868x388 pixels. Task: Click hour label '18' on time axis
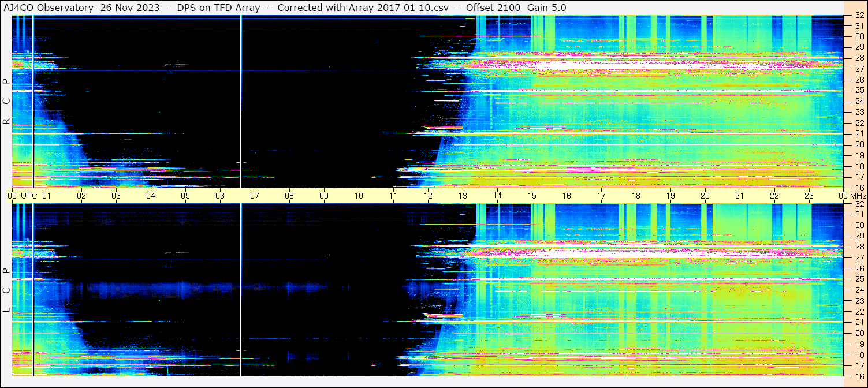[636, 196]
